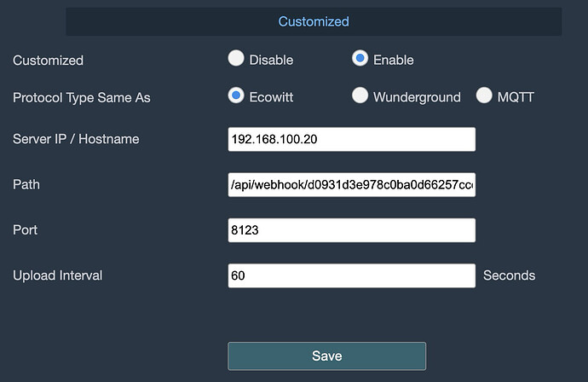Image resolution: width=588 pixels, height=382 pixels.
Task: Click the 'Wunderground' option label text
Action: click(x=417, y=97)
